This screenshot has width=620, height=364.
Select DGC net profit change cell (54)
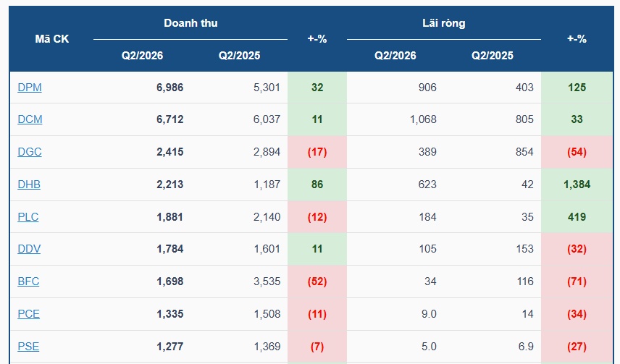tap(577, 152)
